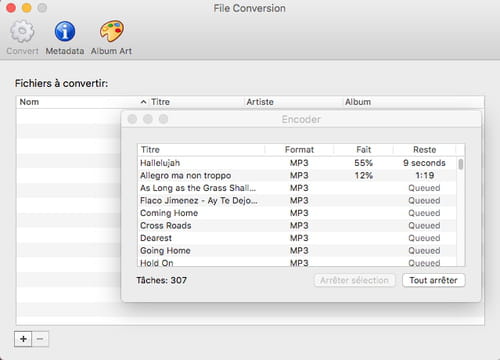Select the Coming Home queued task
This screenshot has width=500, height=360.
tap(297, 213)
